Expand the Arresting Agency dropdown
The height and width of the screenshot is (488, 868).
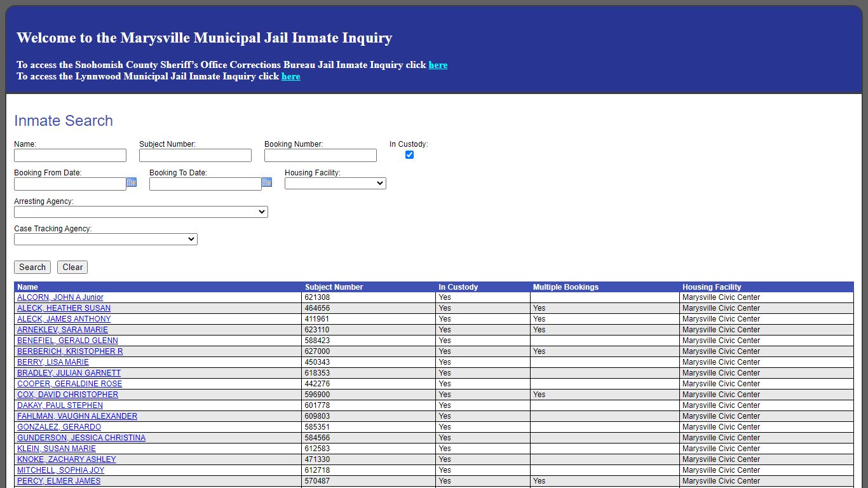coord(141,212)
